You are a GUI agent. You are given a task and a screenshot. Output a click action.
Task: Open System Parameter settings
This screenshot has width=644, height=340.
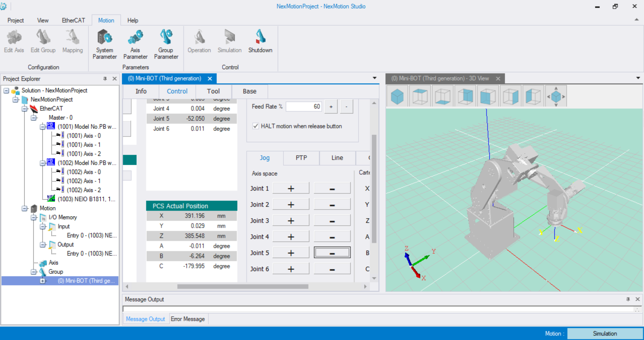104,44
